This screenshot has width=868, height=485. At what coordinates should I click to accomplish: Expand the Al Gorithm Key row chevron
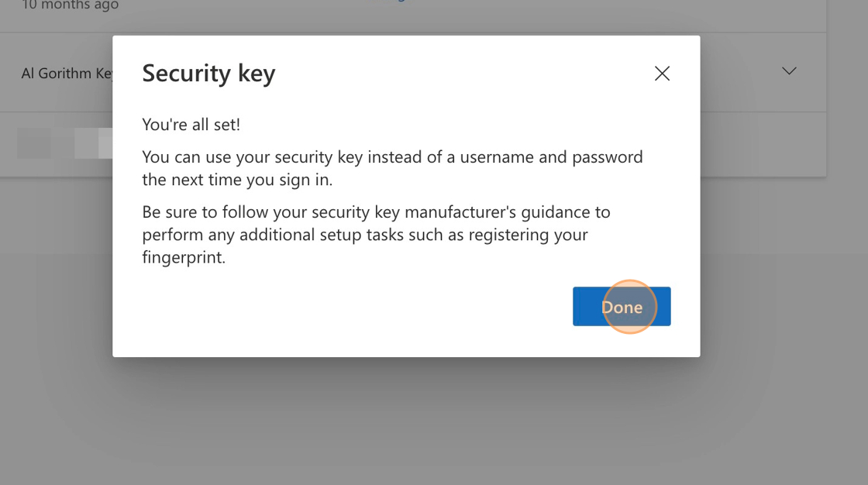click(789, 71)
